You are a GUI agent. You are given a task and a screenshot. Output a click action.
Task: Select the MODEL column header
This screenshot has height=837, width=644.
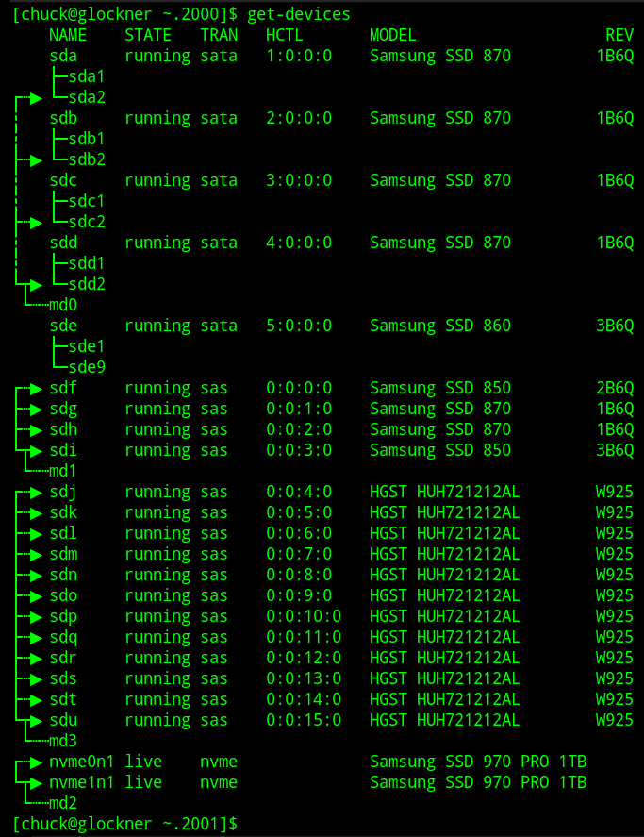tap(392, 35)
